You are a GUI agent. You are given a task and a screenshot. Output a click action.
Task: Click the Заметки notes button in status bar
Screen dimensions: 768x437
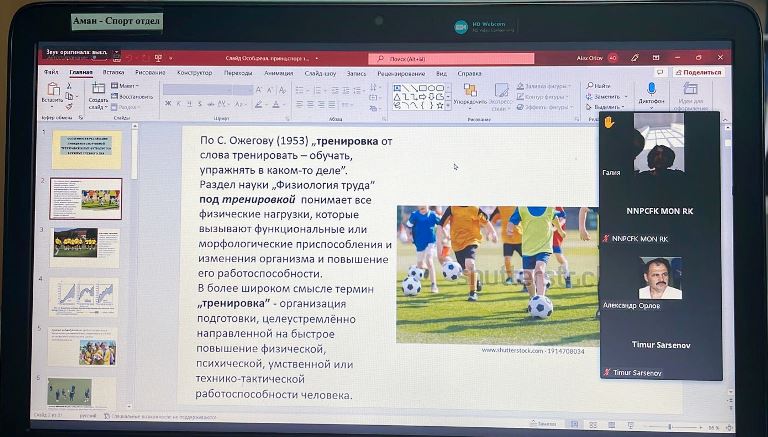pos(543,424)
